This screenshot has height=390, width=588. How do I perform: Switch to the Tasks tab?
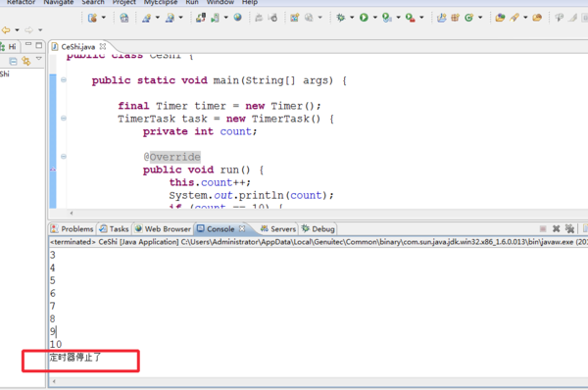[114, 228]
